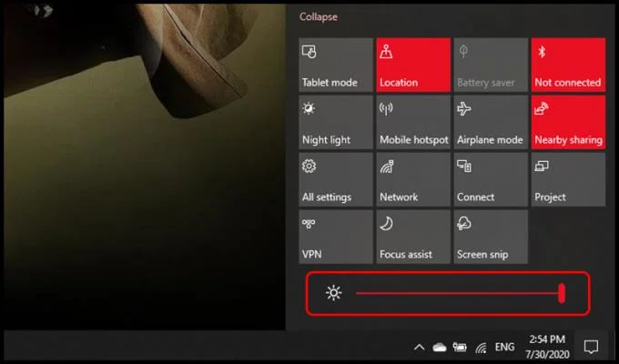Toggle the Bluetooth Not connected tile

click(568, 66)
